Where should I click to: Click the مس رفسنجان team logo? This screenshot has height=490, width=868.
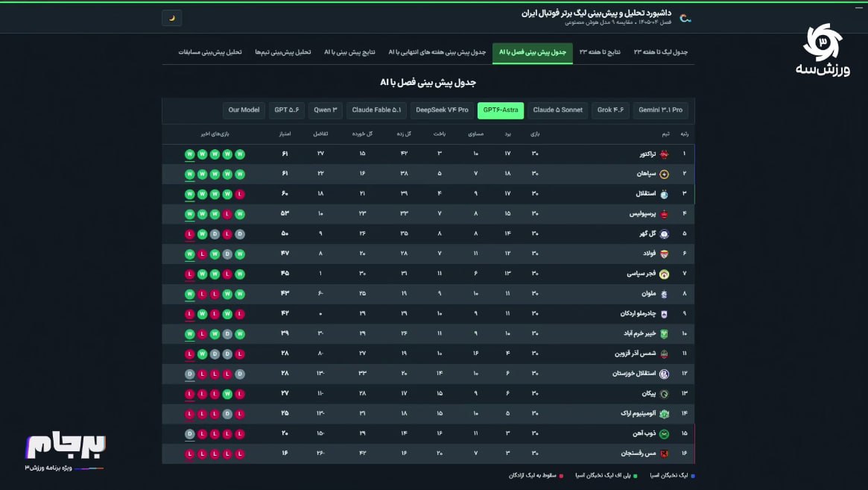tap(665, 453)
